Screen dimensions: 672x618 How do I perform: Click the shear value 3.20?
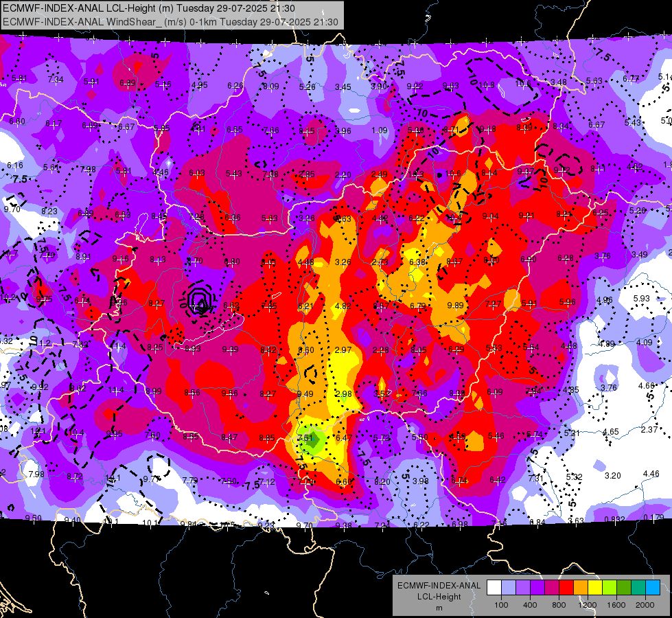tap(612, 475)
